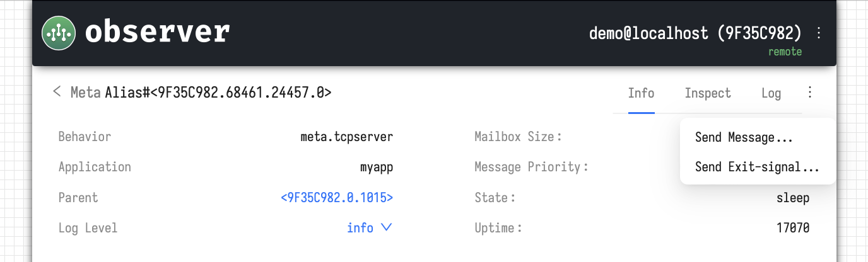Screen dimensions: 868x262
Task: Click the green remote status label
Action: pos(785,52)
